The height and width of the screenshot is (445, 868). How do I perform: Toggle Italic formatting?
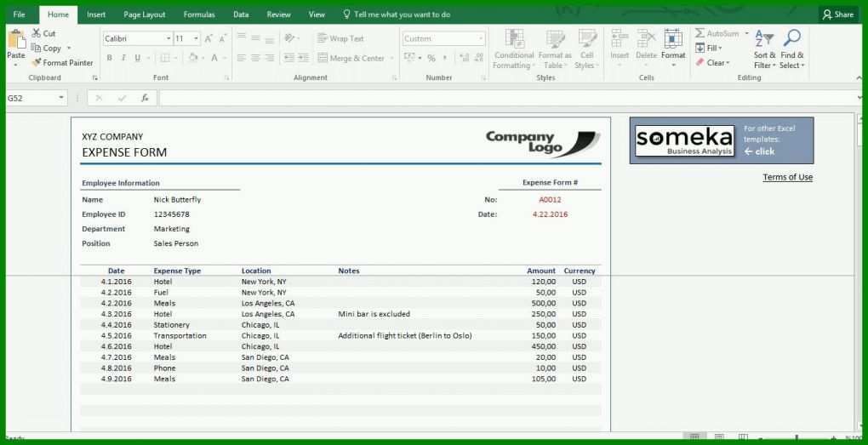click(123, 58)
